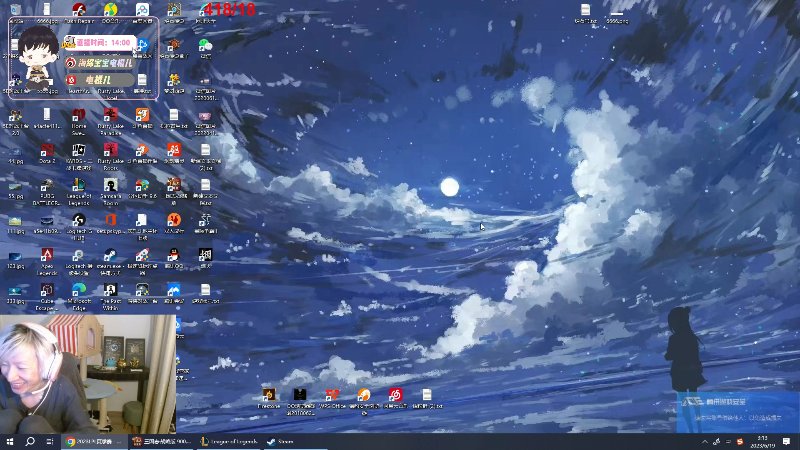The image size is (800, 450).
Task: Open the orange Office file icon
Action: click(110, 222)
